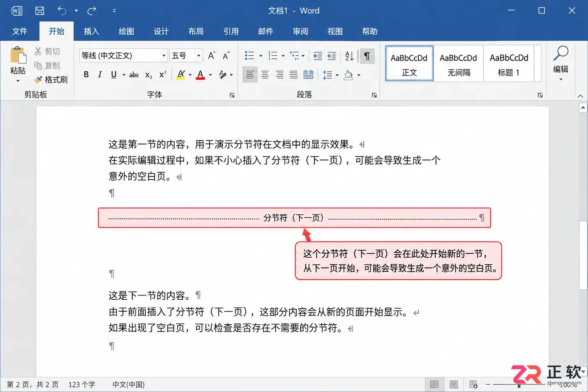
Task: Open the 文件 tab
Action: click(20, 31)
